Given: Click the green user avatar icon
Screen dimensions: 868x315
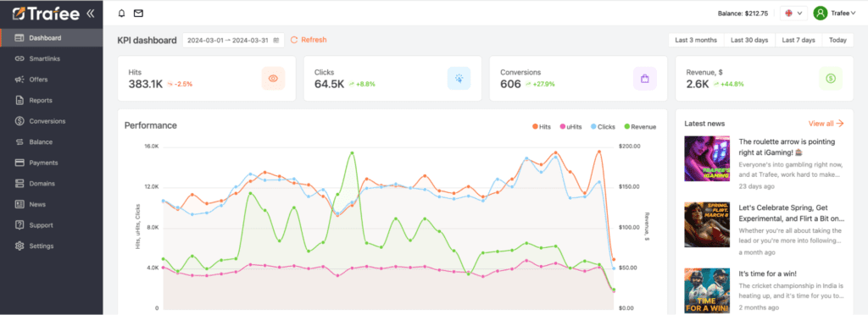Looking at the screenshot, I should [821, 14].
